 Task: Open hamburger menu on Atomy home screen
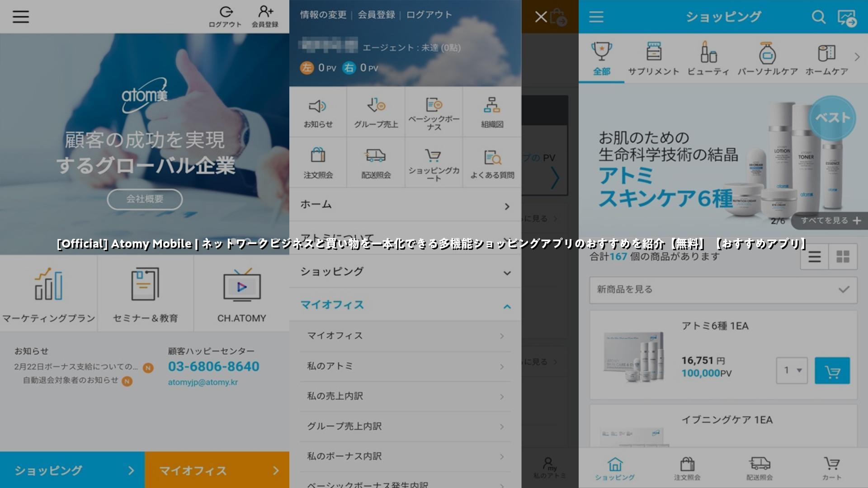(20, 17)
